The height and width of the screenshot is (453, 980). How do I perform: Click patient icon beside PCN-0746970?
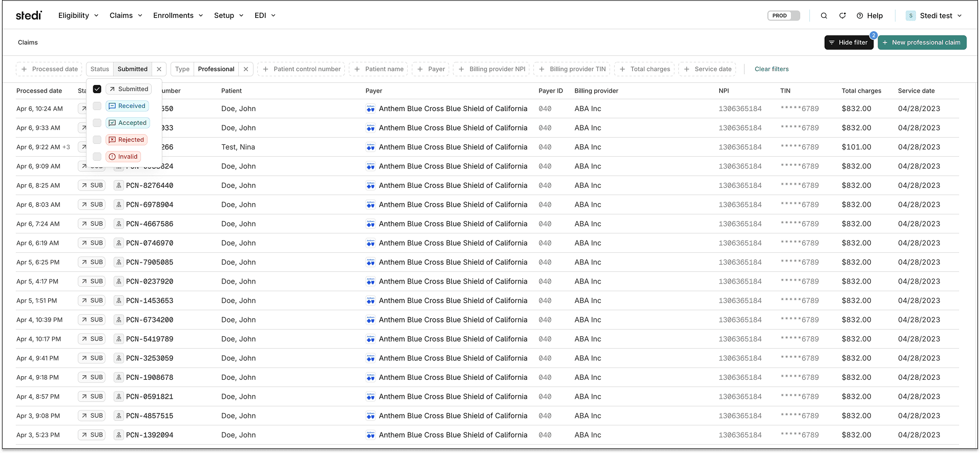coord(118,243)
